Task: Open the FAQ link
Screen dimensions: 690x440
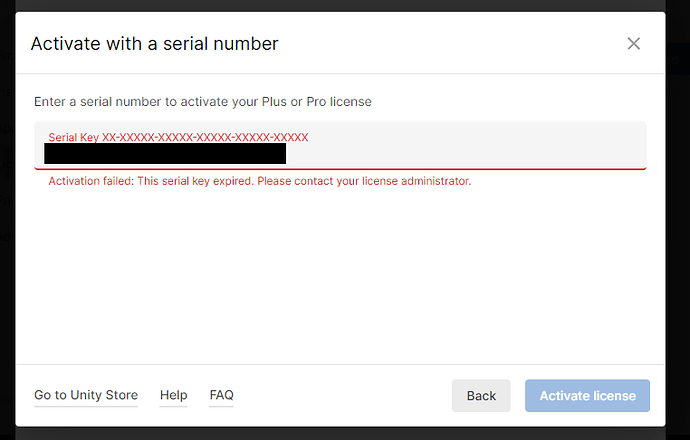Action: pyautogui.click(x=221, y=395)
